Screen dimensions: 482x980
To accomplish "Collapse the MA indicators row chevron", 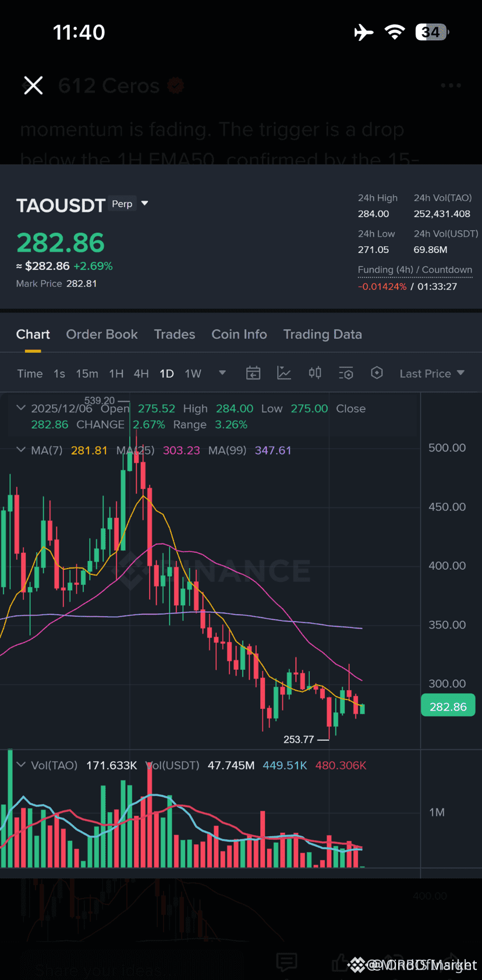I will [21, 450].
